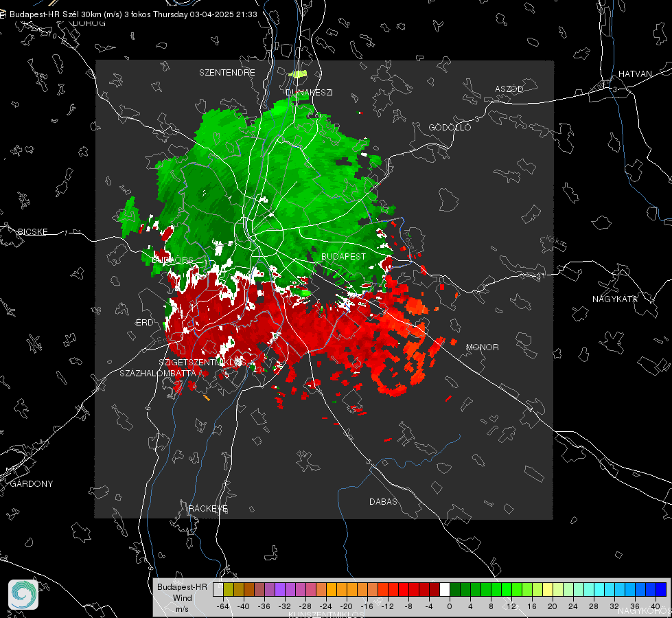
Task: Click the NAGYKÁTA map label
Action: [615, 299]
